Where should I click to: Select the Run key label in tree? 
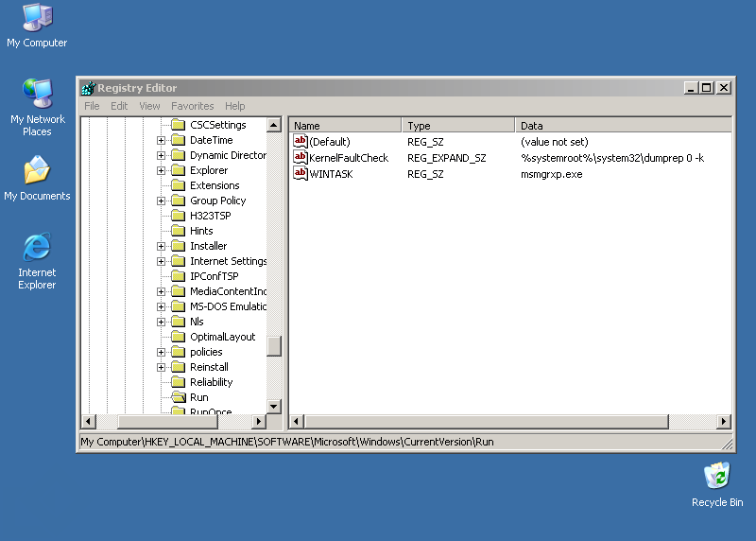(x=199, y=397)
